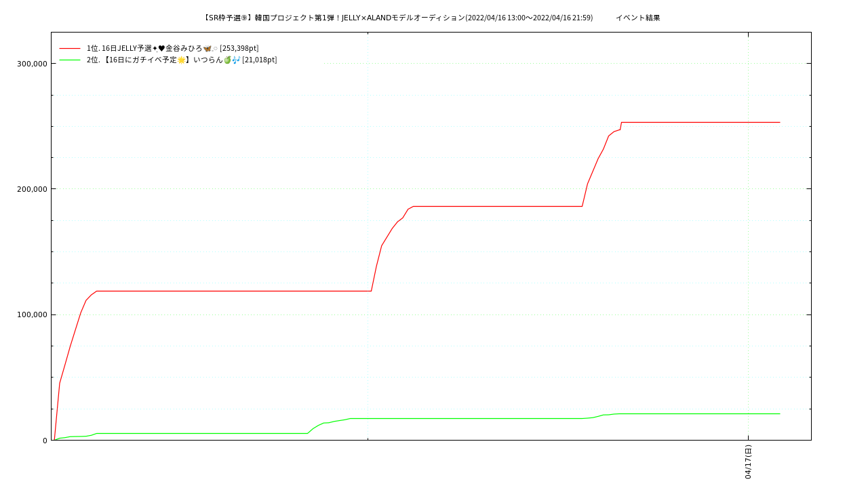Click the chart title about JELLY×ALAND audition

click(x=397, y=18)
